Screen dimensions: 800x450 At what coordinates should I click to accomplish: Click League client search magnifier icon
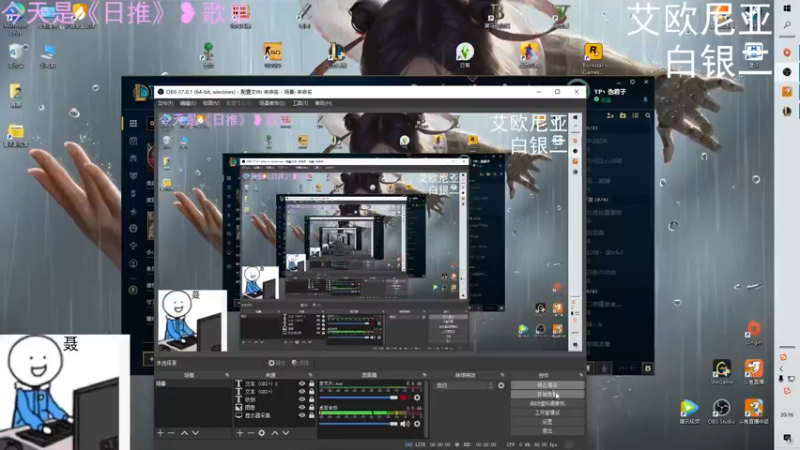[x=648, y=116]
